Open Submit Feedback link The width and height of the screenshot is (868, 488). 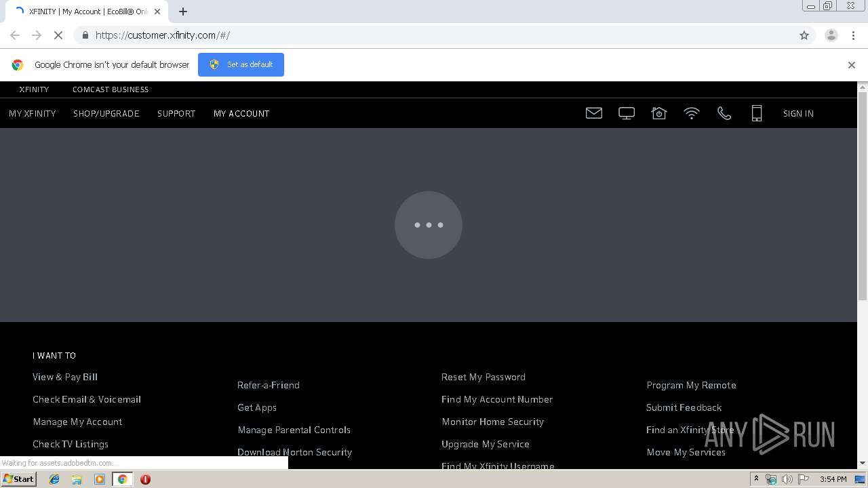point(684,407)
